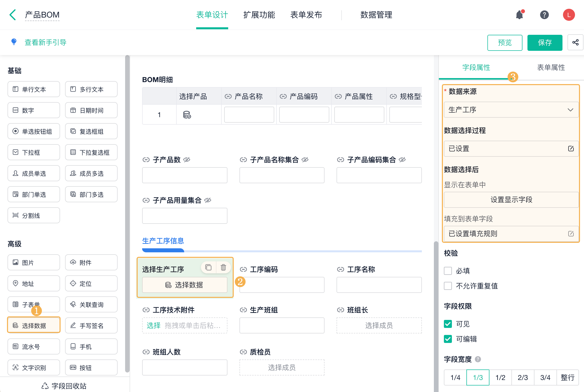This screenshot has width=584, height=392.
Task: Click the help question mark icon
Action: point(544,15)
